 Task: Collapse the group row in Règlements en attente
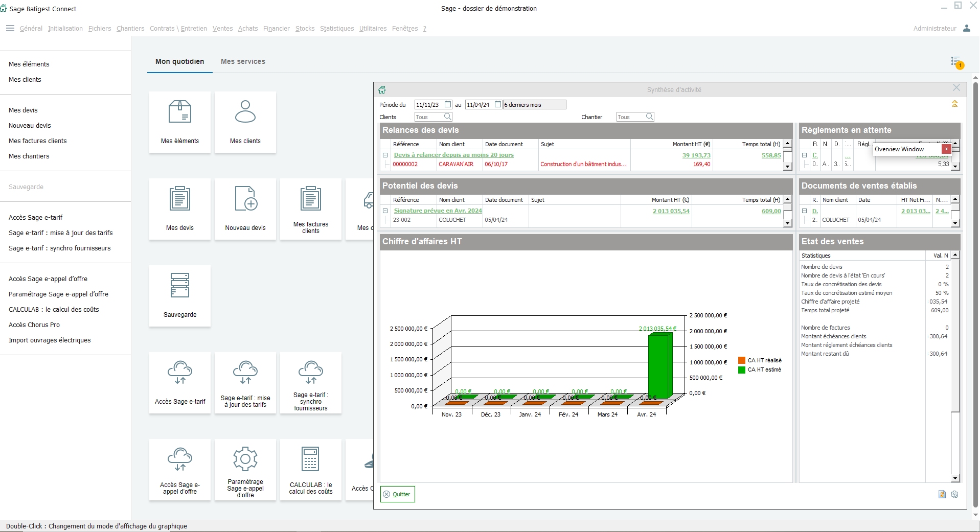tap(804, 155)
